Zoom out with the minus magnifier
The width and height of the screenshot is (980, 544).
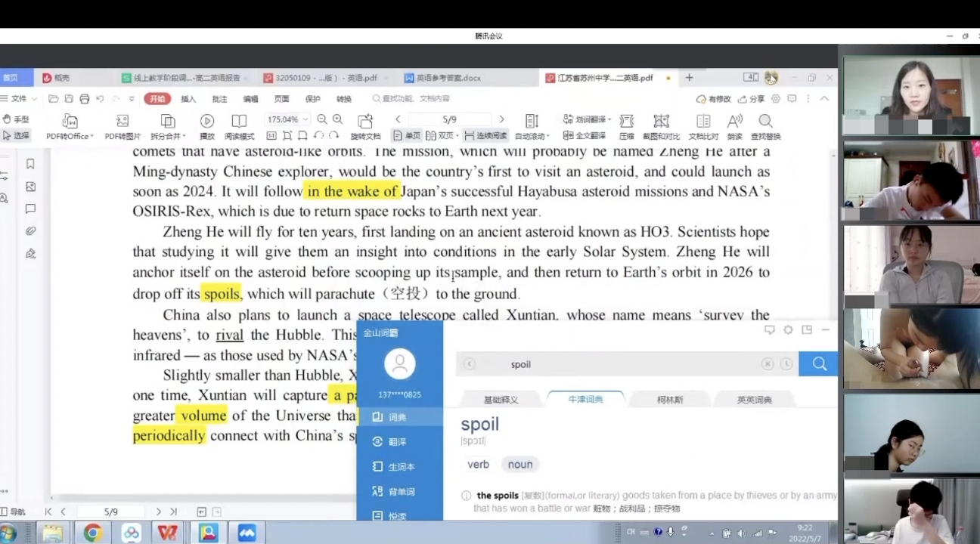(322, 119)
